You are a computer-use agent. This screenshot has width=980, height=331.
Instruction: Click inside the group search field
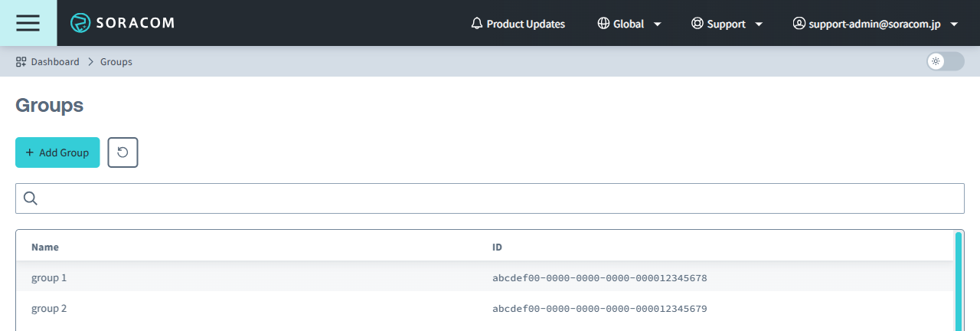tap(498, 198)
